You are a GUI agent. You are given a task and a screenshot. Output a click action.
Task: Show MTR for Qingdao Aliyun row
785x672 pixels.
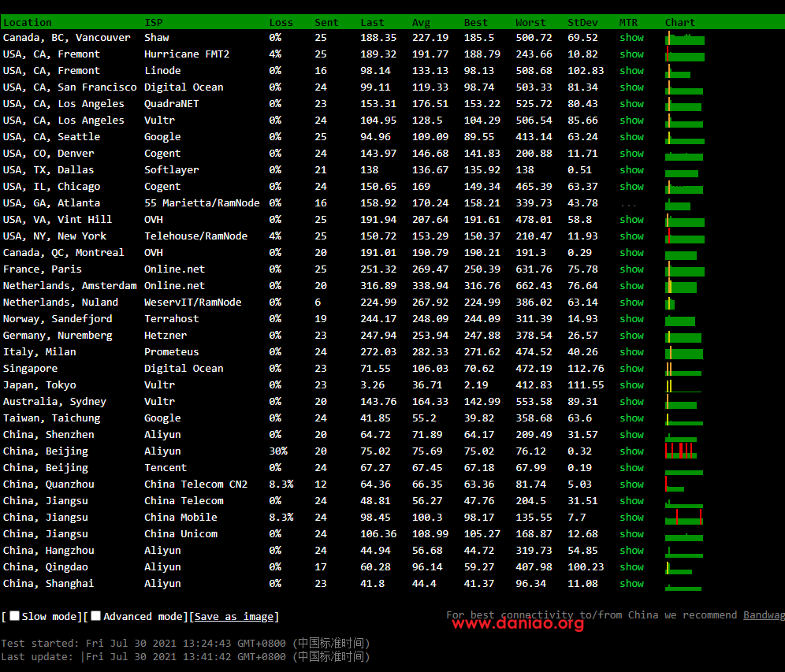coord(631,567)
